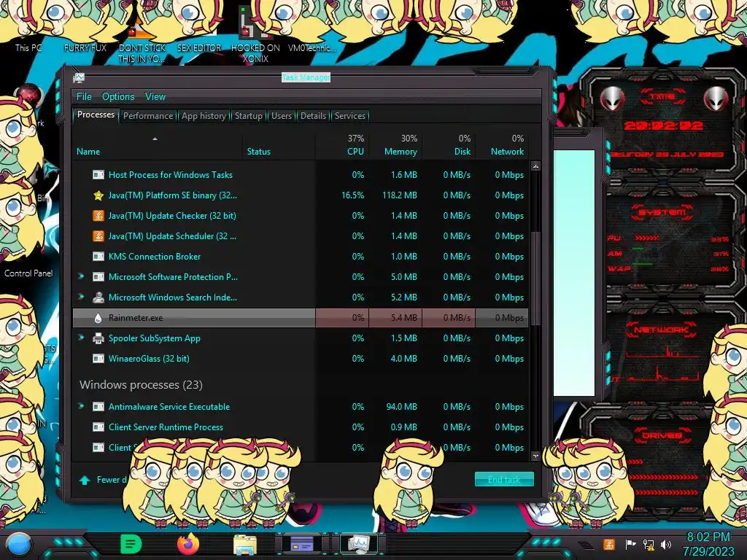Expand the Microsoft Windows Search Indexer row

81,297
